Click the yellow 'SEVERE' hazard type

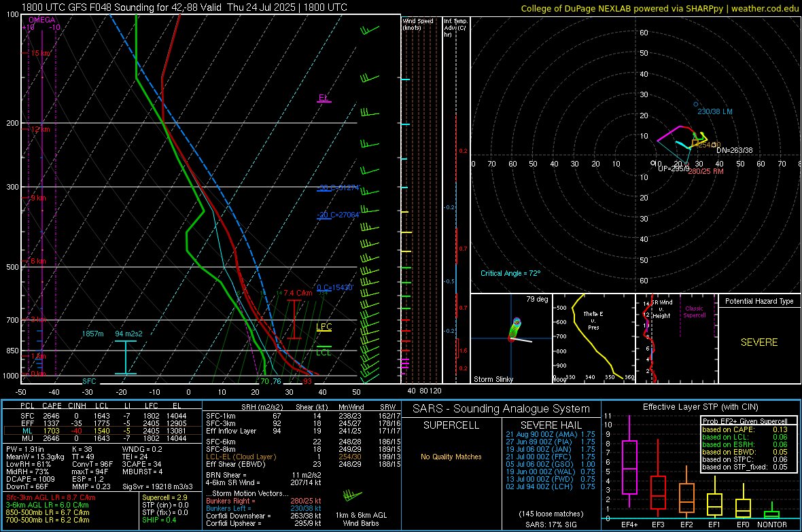(759, 342)
